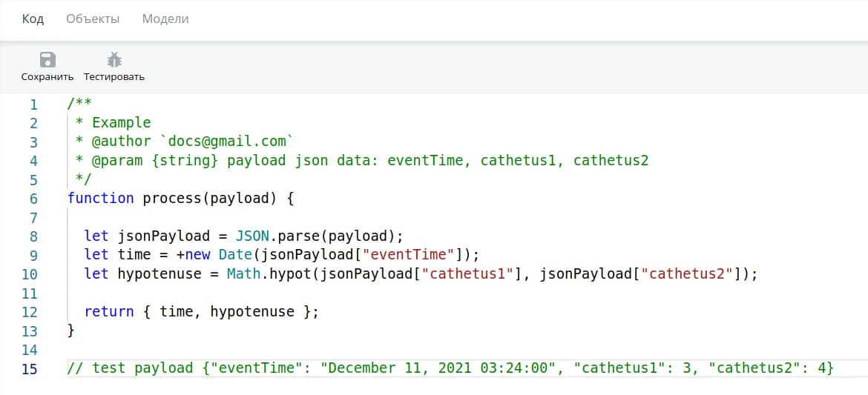Click the "eventTime" string on line 9
Image resolution: width=868 pixels, height=395 pixels.
point(412,255)
